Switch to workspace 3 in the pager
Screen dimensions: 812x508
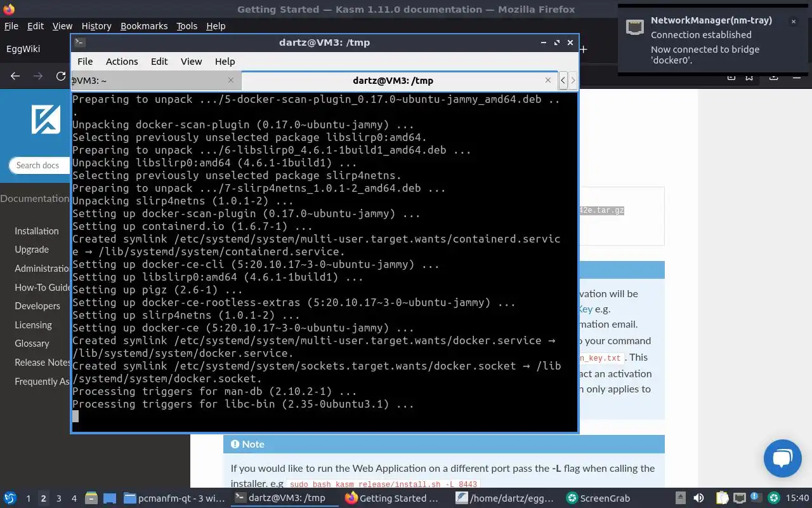pos(59,498)
